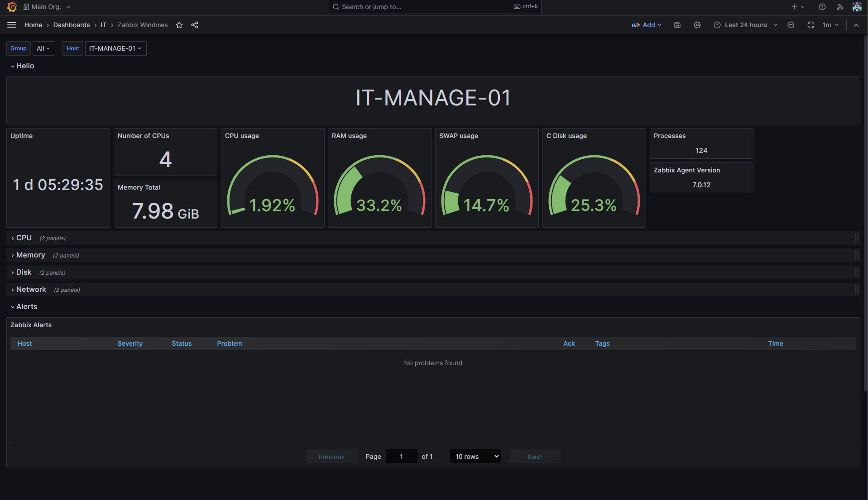Sort alerts by Status column
Image resolution: width=868 pixels, height=500 pixels.
[x=182, y=343]
